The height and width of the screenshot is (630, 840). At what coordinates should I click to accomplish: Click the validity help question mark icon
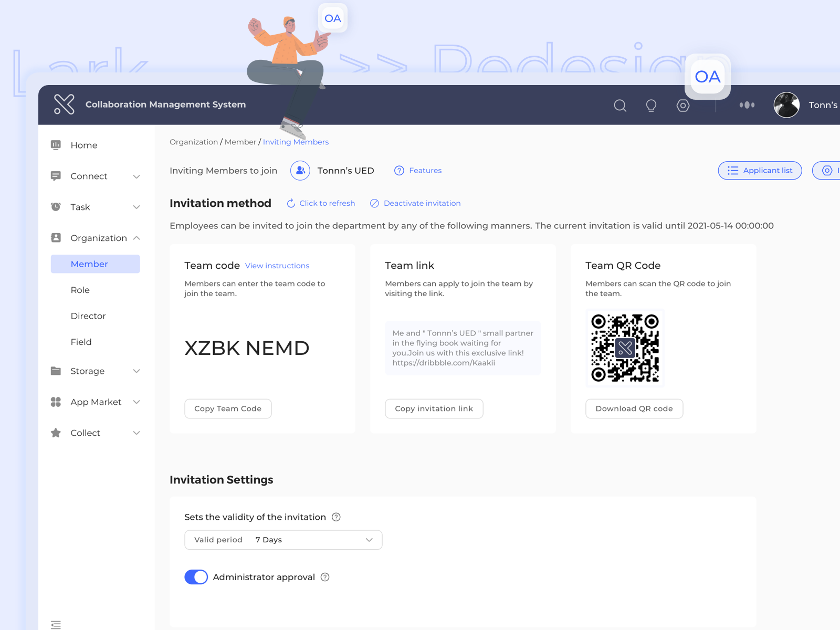(x=337, y=517)
